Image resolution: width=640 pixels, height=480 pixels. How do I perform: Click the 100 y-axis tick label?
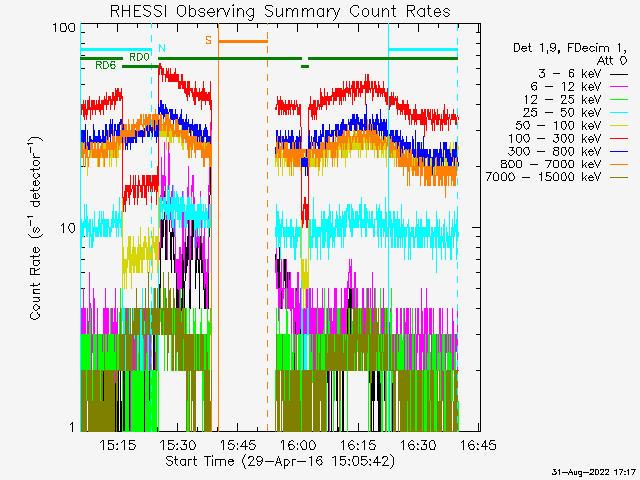(x=64, y=28)
